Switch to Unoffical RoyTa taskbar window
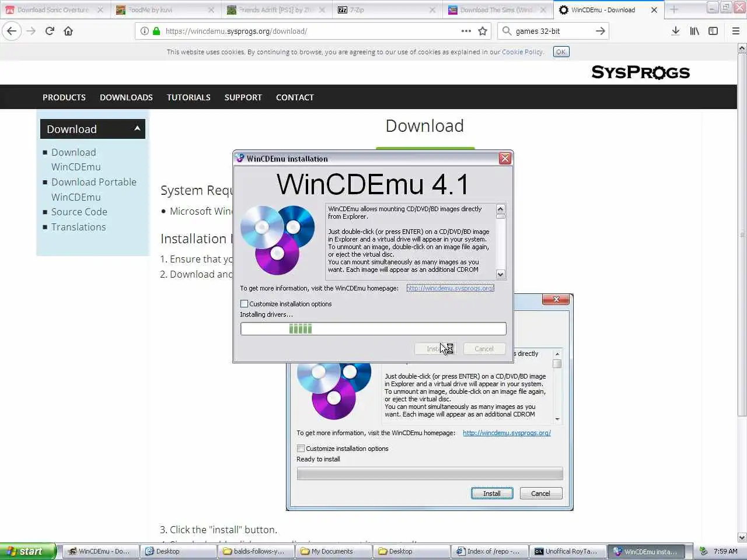The width and height of the screenshot is (747, 560). [568, 551]
